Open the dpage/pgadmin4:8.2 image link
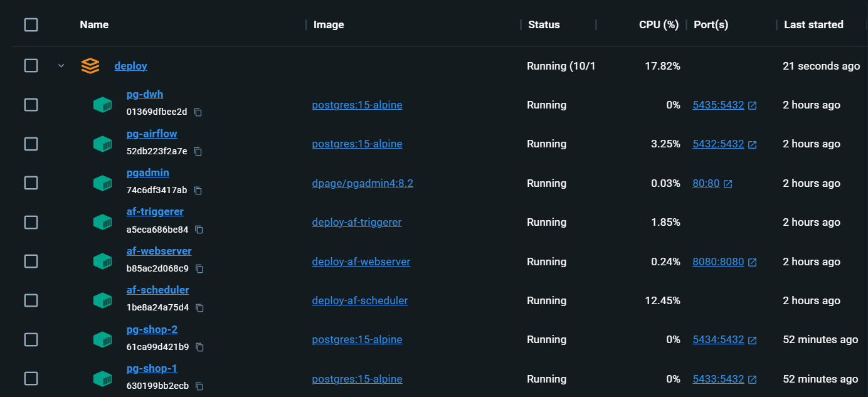The height and width of the screenshot is (397, 868). [363, 184]
